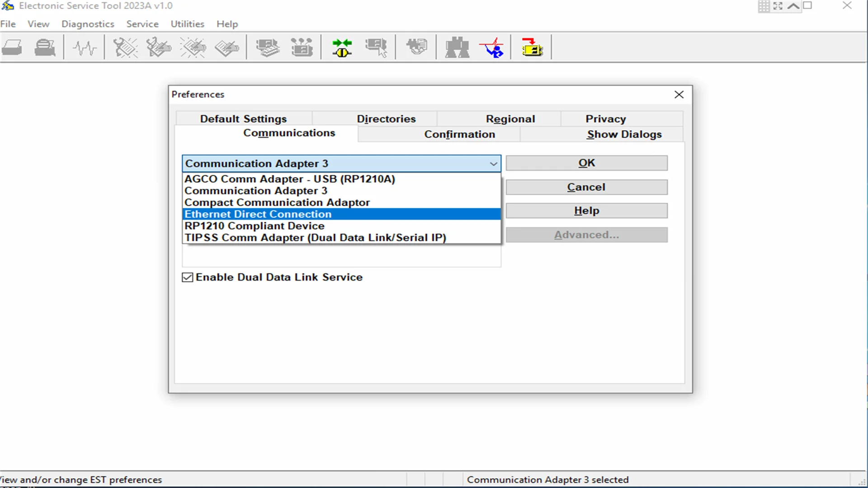Click the collapse chevron in title bar
868x488 pixels.
point(793,6)
